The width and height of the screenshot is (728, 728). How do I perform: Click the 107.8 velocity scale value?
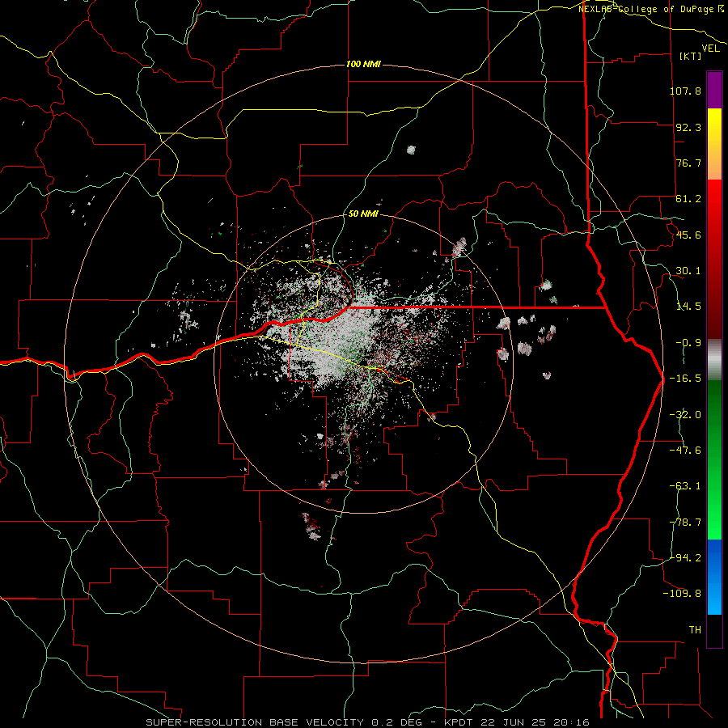coord(685,91)
